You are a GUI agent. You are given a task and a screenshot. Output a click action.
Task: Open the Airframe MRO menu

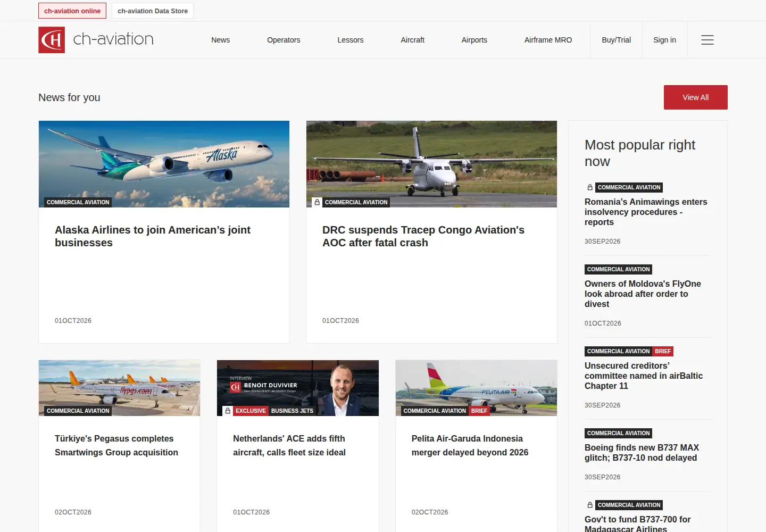point(548,40)
